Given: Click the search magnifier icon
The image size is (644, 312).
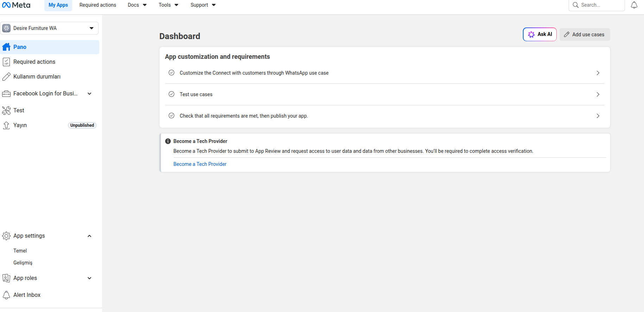Looking at the screenshot, I should click(576, 5).
